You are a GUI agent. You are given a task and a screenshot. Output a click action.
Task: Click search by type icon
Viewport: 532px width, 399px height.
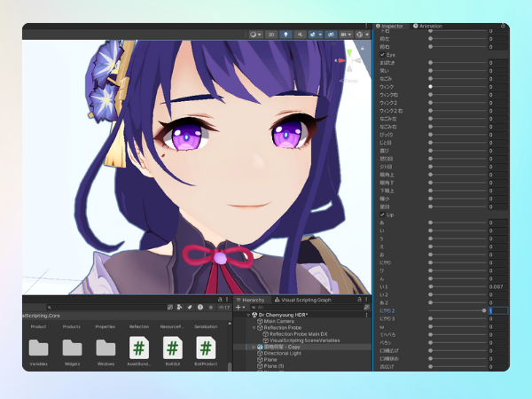coord(180,308)
